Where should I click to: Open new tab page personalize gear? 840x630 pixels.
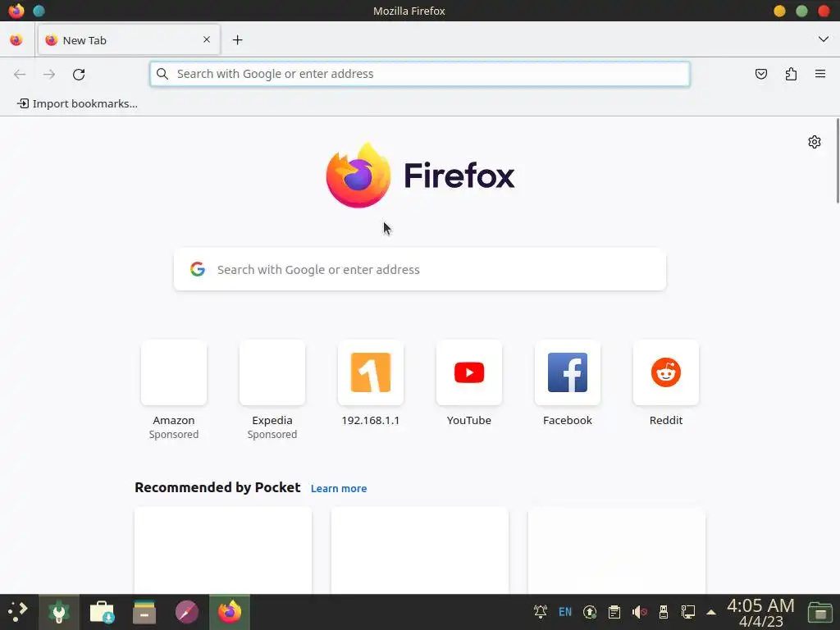[x=815, y=142]
